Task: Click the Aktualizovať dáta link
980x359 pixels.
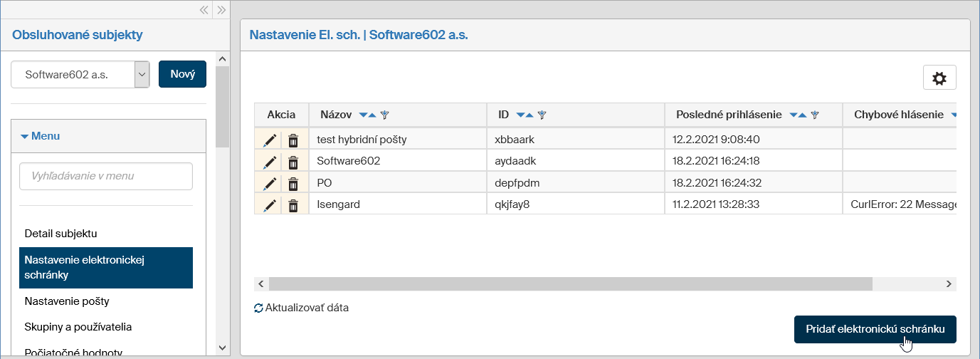Action: [302, 308]
